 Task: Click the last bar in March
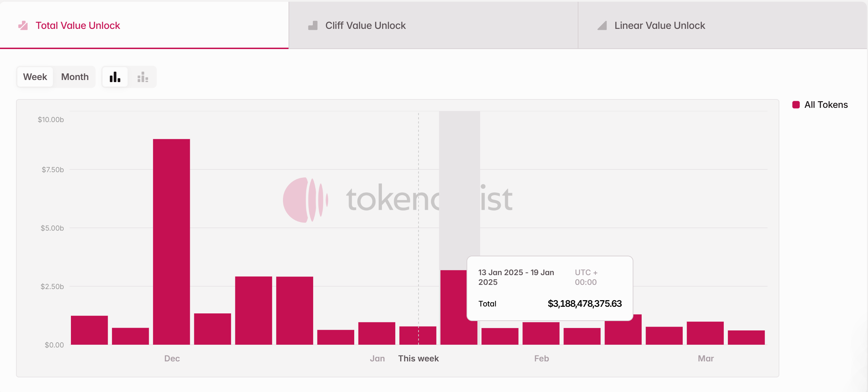point(746,337)
